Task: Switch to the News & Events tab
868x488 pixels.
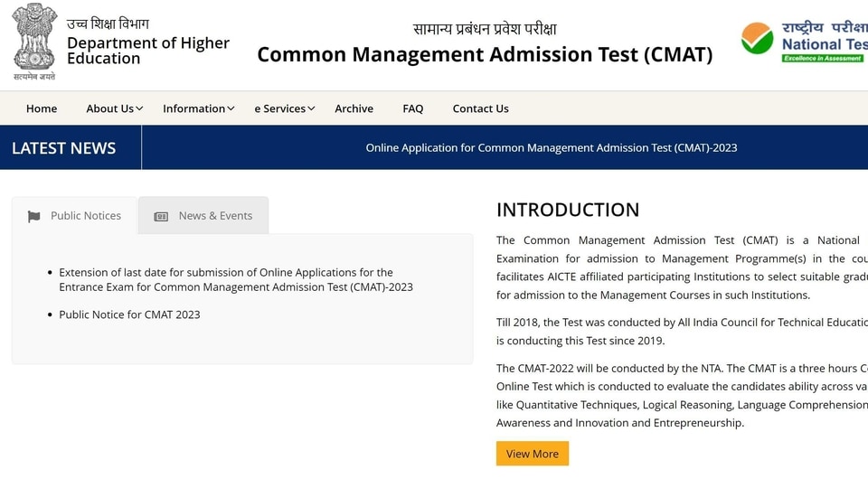Action: (x=203, y=216)
